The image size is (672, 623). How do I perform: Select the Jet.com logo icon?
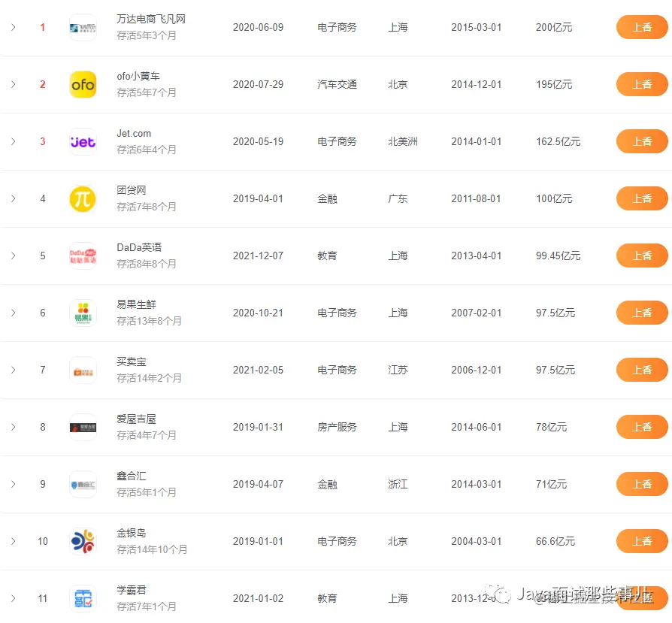[83, 141]
